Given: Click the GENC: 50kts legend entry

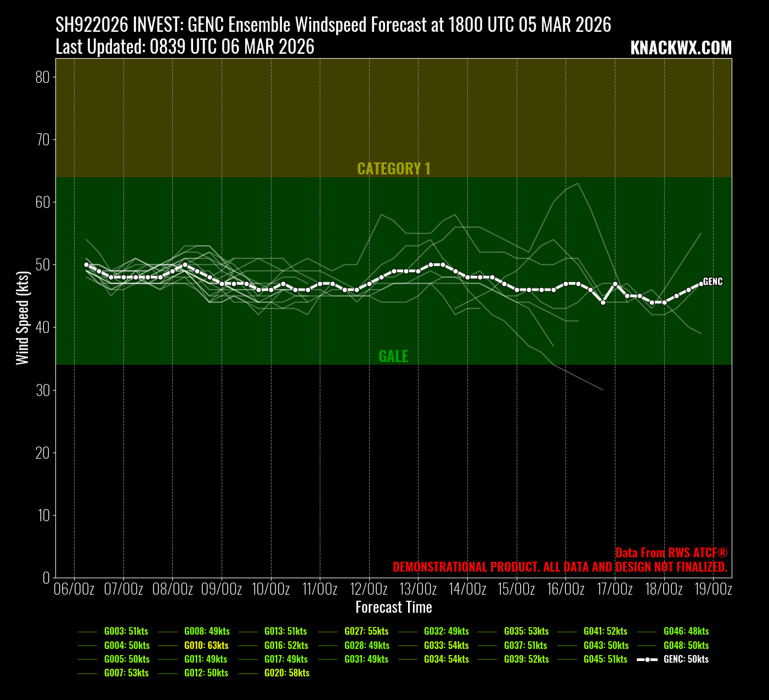Looking at the screenshot, I should coord(686,659).
